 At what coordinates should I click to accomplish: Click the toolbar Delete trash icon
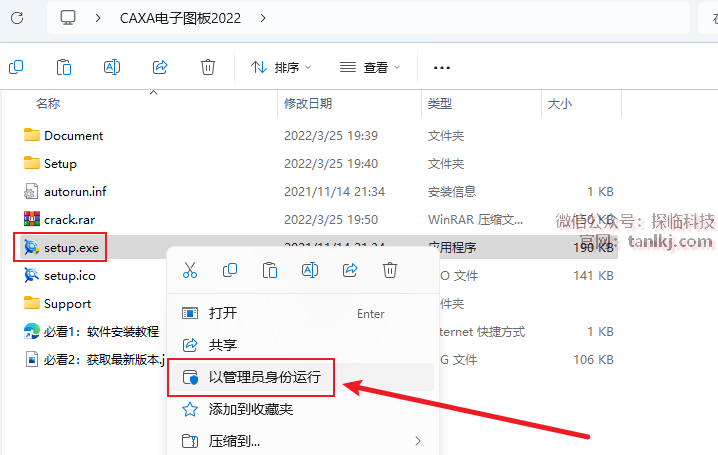207,67
